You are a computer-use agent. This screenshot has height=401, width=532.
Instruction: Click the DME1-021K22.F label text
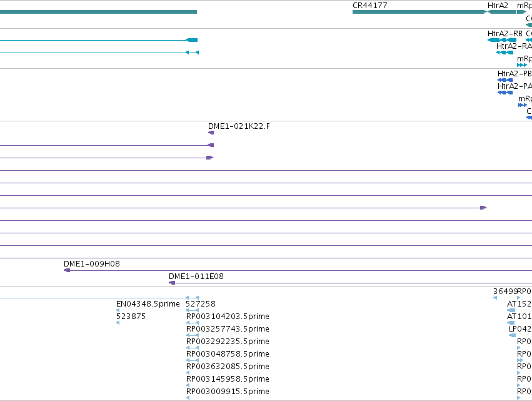pyautogui.click(x=239, y=126)
